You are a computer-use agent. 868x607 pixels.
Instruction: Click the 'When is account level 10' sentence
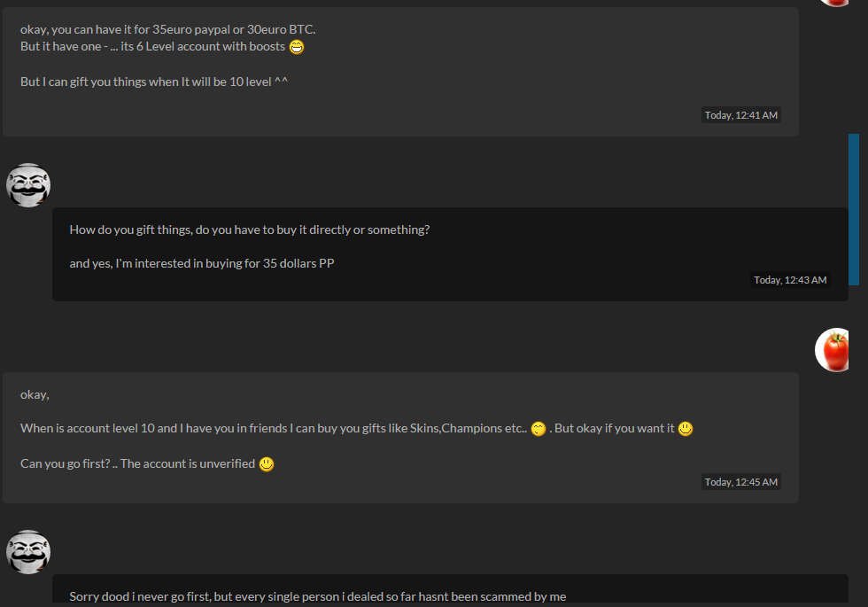[274, 429]
